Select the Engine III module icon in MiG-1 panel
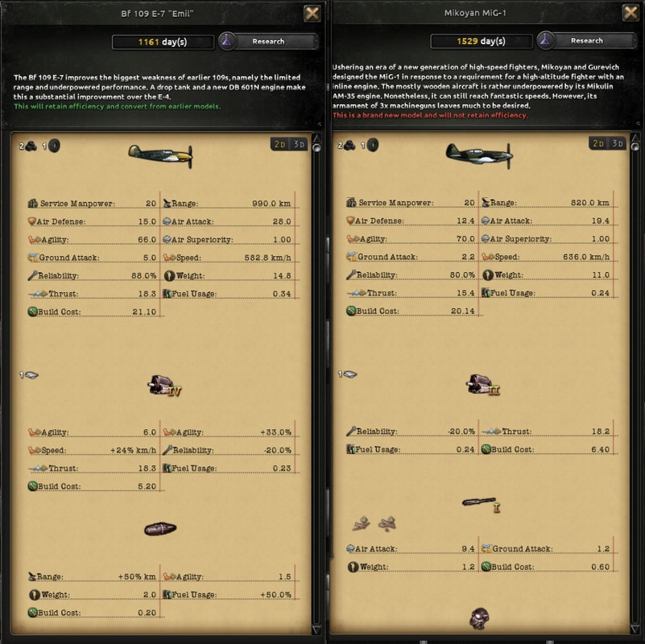645x644 pixels. tap(482, 385)
